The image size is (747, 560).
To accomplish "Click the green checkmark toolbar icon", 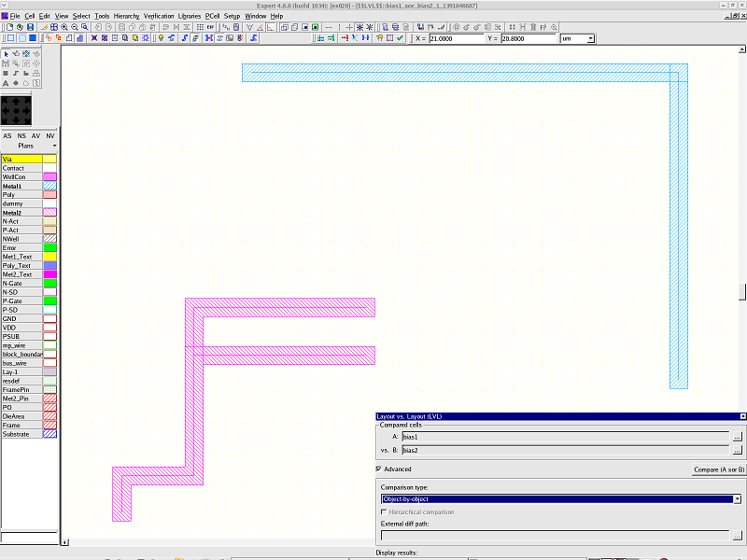I will [x=400, y=38].
